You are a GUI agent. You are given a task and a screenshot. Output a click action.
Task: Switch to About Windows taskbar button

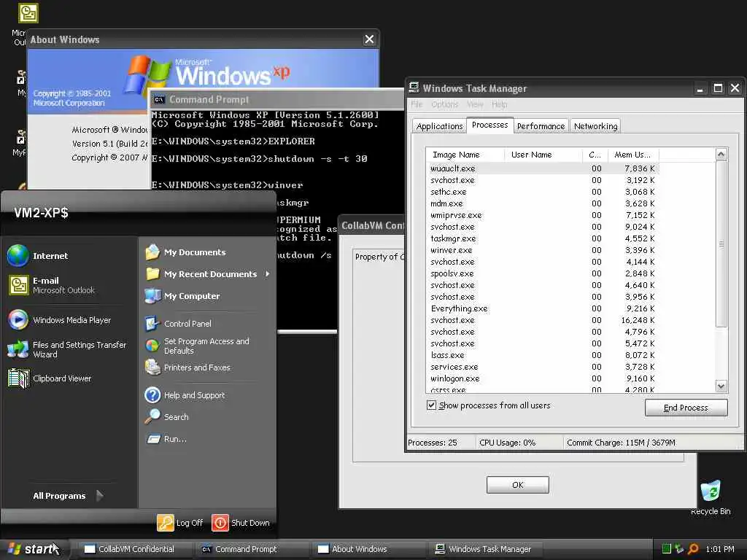tap(368, 549)
